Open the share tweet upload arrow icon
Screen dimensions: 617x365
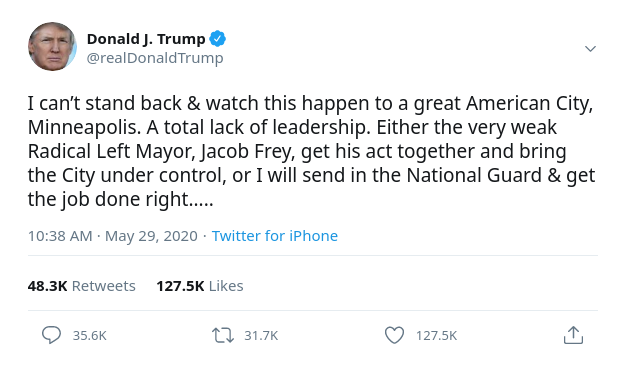click(573, 335)
